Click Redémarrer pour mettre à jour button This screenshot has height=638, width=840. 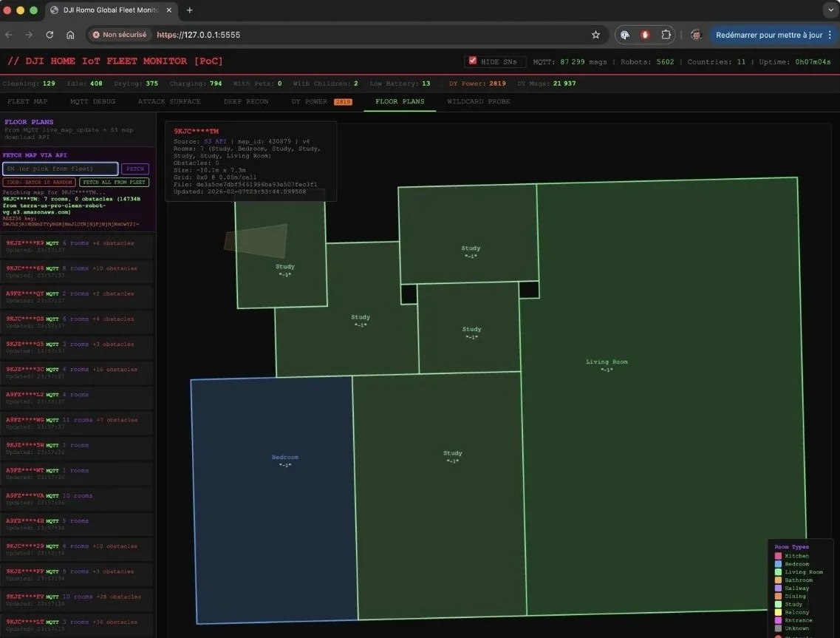[768, 35]
